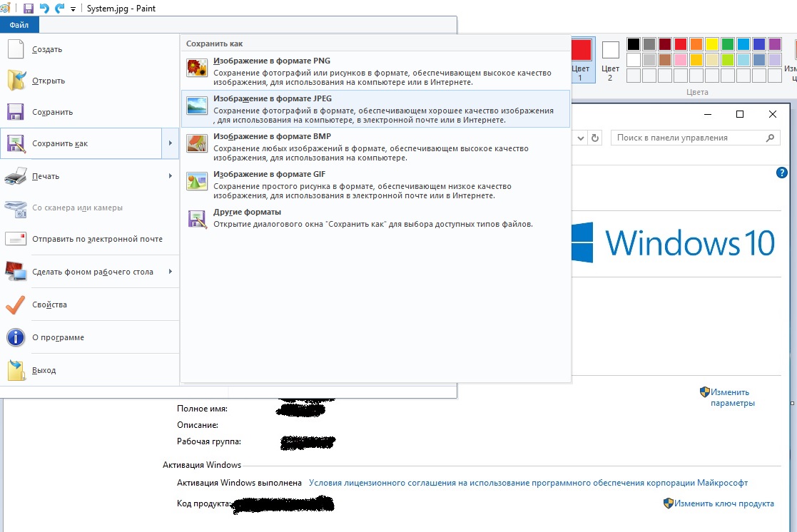
Task: Select Цвет 2 color button
Action: 610,60
